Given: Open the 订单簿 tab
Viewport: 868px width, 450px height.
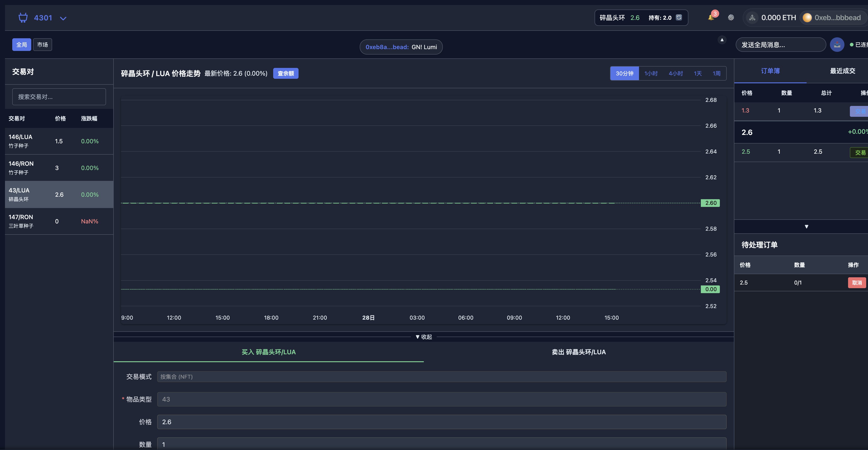Looking at the screenshot, I should pyautogui.click(x=770, y=71).
